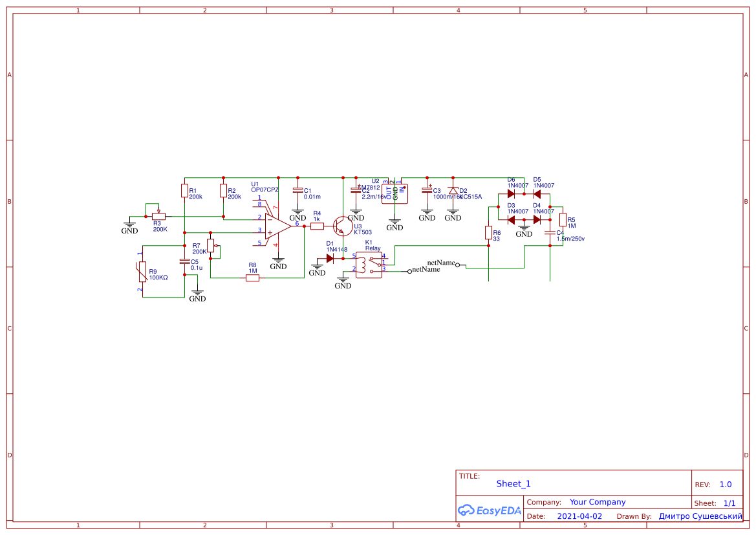Select the date 2021-04-02 field

579,516
